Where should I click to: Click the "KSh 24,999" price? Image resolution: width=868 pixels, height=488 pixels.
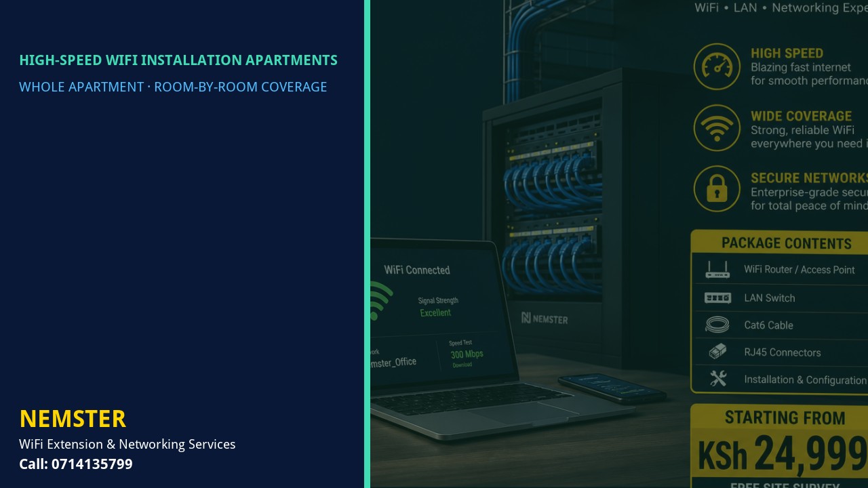point(783,453)
